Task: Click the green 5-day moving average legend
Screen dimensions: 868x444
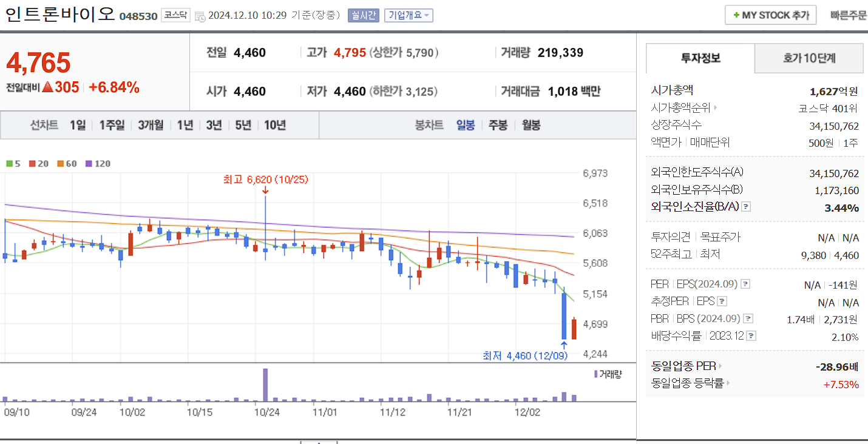Action: coord(13,164)
